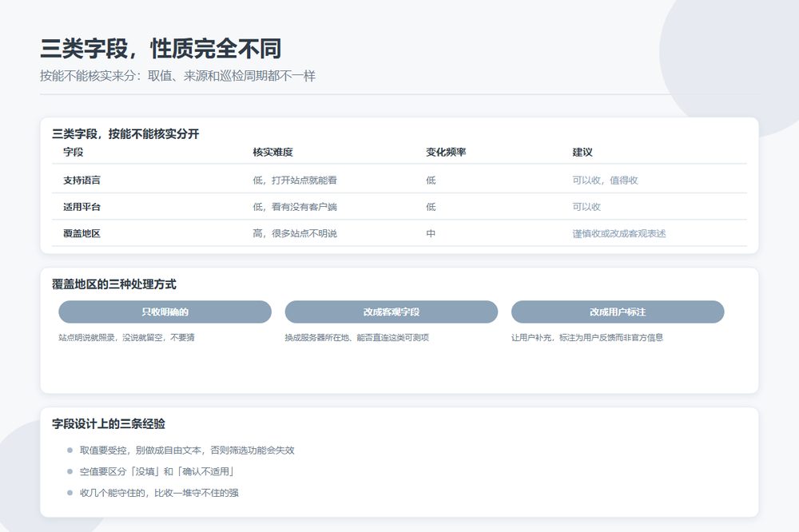Click the 可以收 suggestion in 适用平台 row

pyautogui.click(x=586, y=206)
